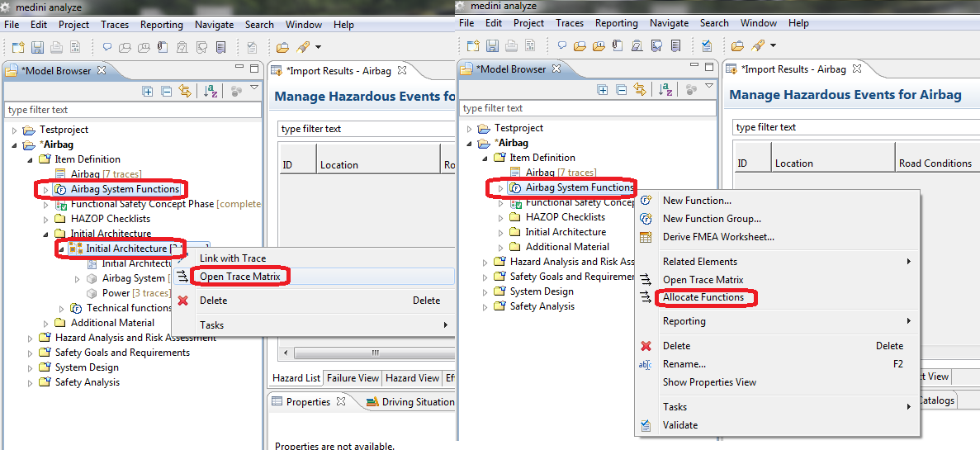
Task: Click the abc icon beside Rename
Action: [646, 364]
